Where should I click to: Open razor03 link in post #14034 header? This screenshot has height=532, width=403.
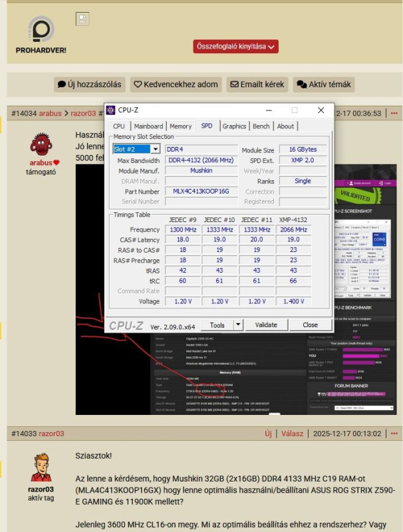pos(83,113)
